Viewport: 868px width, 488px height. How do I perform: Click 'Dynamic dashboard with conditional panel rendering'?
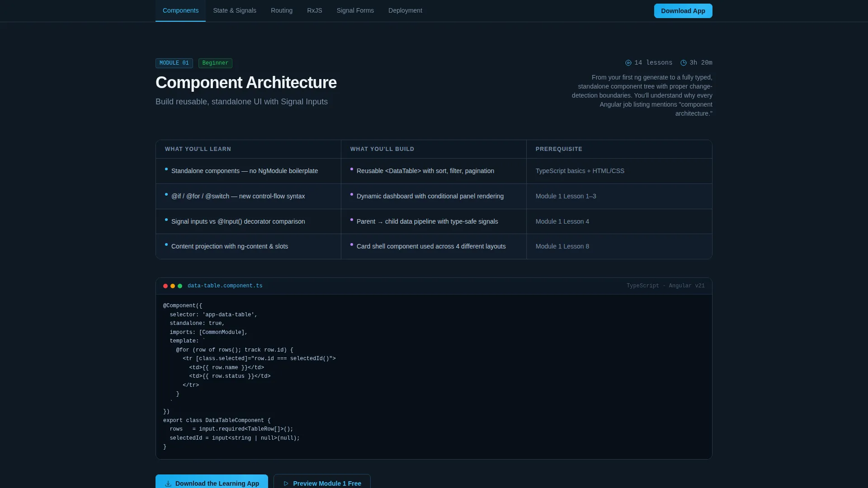click(x=430, y=196)
